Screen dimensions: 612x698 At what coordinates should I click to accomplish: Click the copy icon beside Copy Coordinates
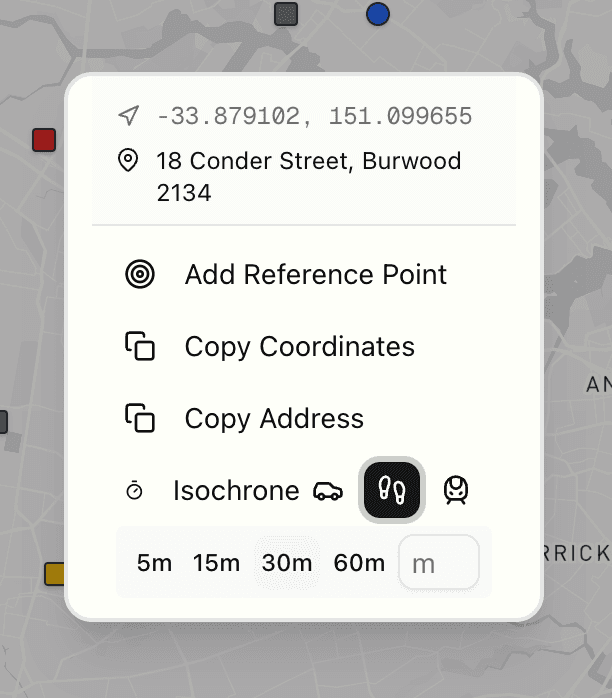(x=140, y=346)
